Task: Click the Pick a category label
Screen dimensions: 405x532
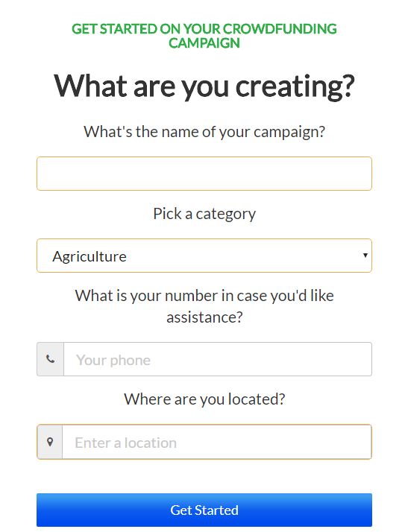Action: (204, 214)
